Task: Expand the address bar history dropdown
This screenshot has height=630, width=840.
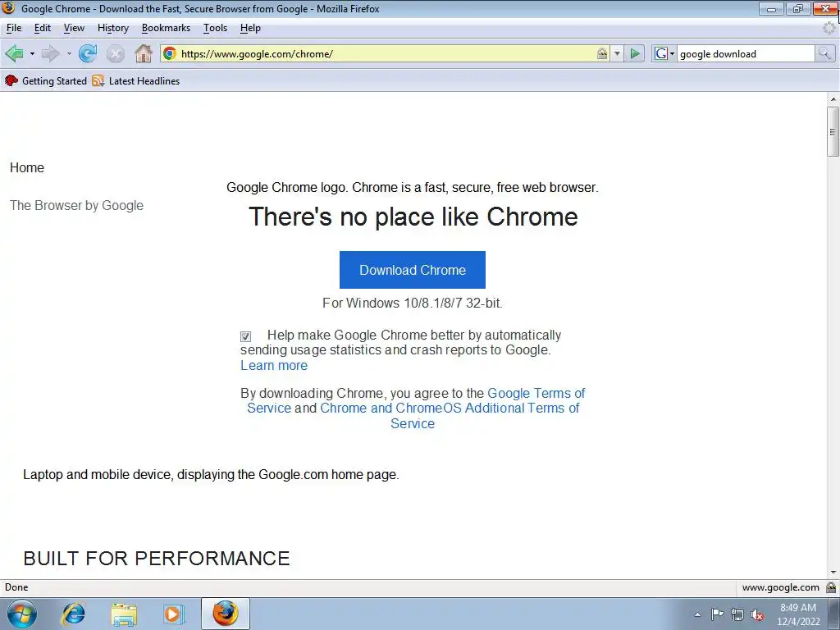Action: coord(617,53)
